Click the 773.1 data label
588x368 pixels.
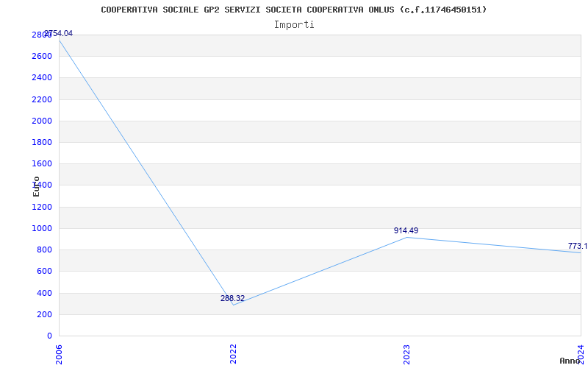[x=578, y=246]
